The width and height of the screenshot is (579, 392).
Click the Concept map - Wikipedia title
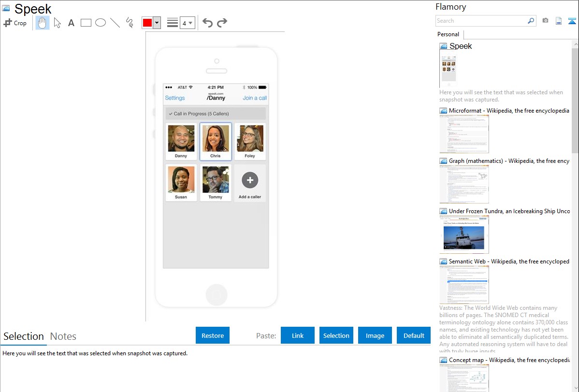(x=509, y=360)
